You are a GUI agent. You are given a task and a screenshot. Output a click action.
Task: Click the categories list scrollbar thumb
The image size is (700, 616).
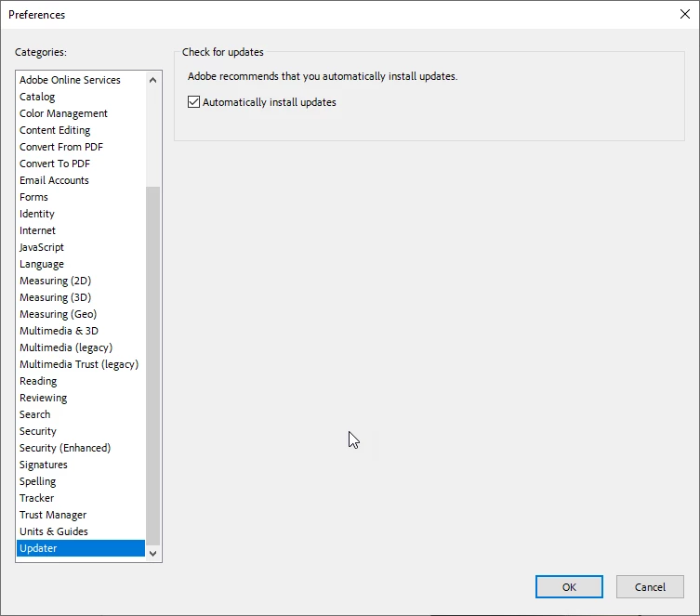coord(152,366)
